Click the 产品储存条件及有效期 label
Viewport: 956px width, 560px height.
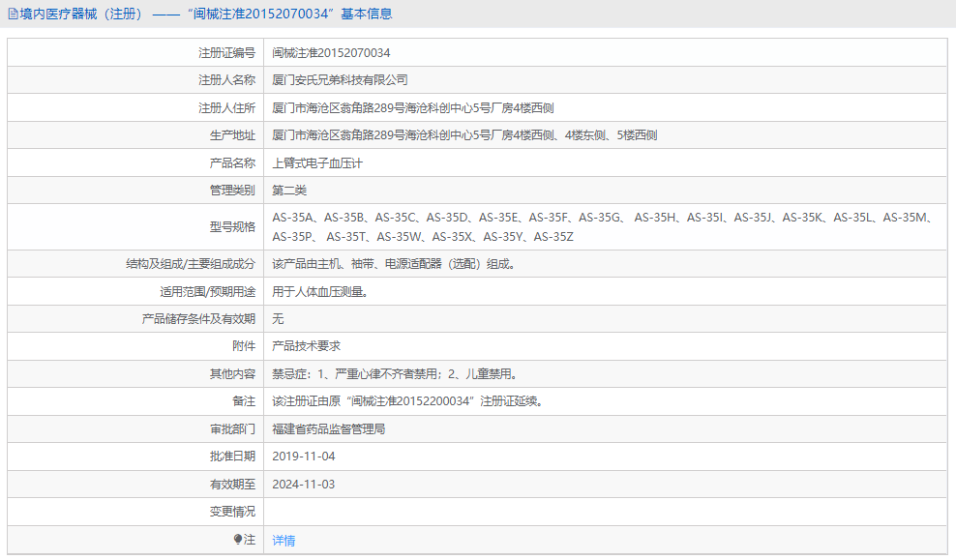coord(198,319)
